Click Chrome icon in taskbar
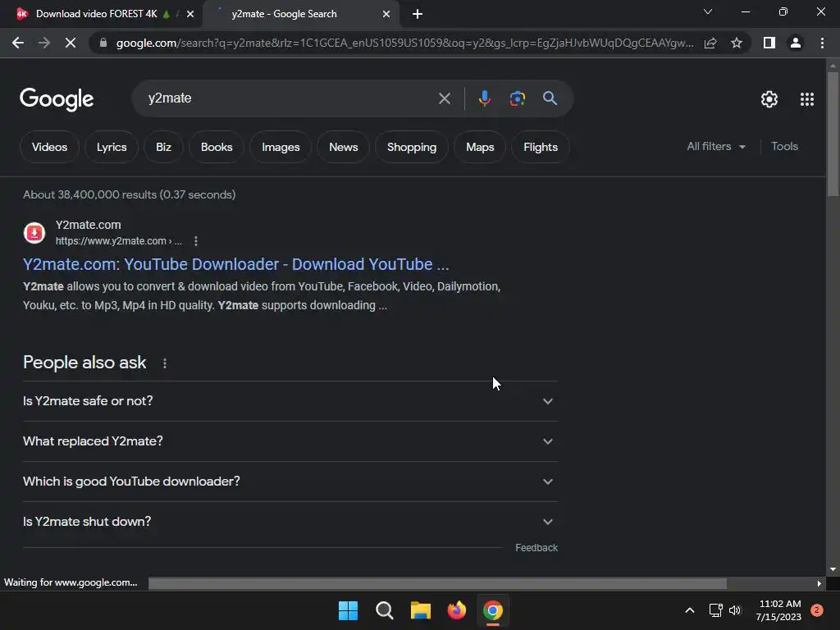The image size is (840, 630). tap(493, 610)
